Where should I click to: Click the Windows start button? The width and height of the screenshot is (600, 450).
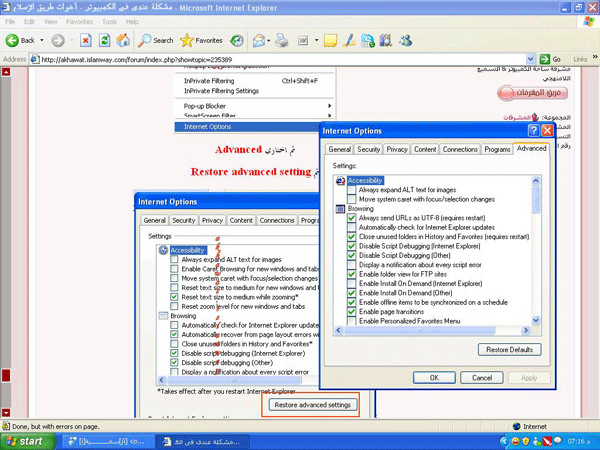point(28,441)
